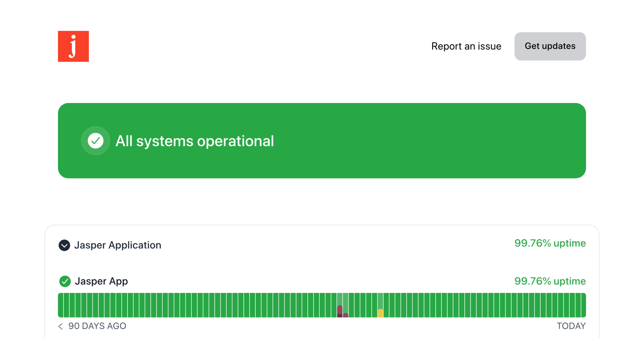644x338 pixels.
Task: Click Jasper App row's 99.76% uptime
Action: click(x=550, y=281)
